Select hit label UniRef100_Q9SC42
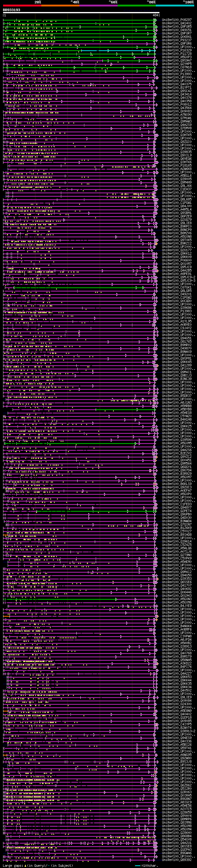The width and height of the screenshot is (197, 868). point(177,91)
